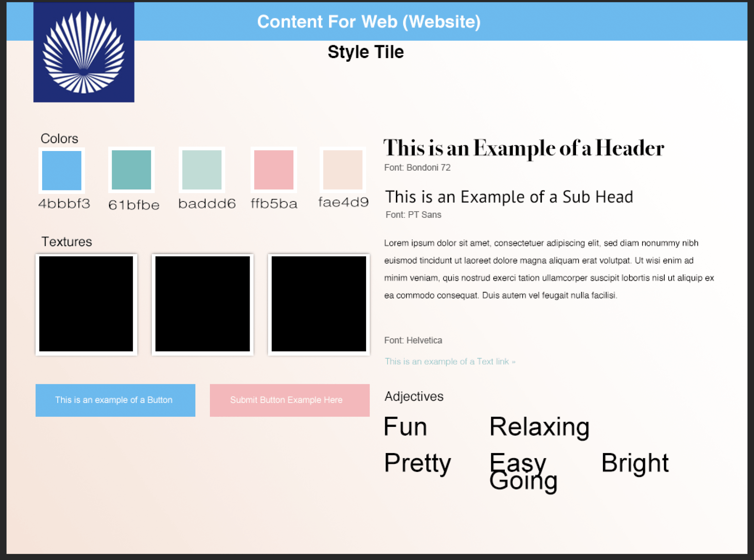
Task: Click the hex label 'baddd6'
Action: pyautogui.click(x=207, y=204)
